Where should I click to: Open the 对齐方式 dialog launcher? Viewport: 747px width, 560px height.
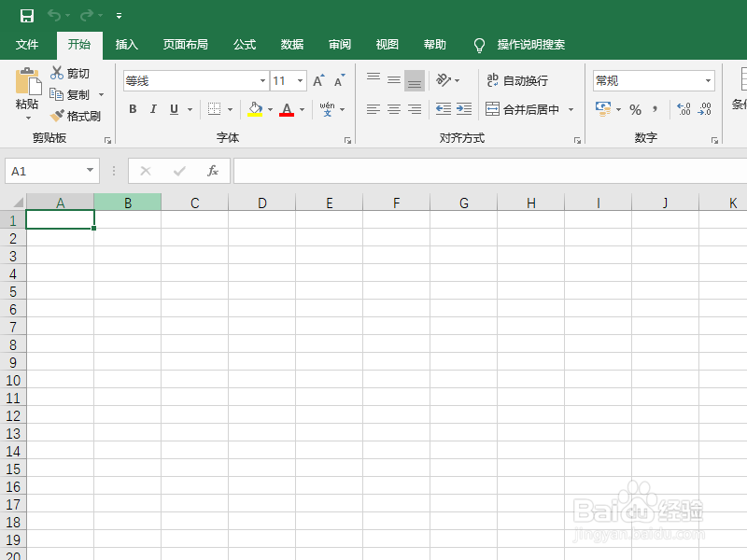577,141
